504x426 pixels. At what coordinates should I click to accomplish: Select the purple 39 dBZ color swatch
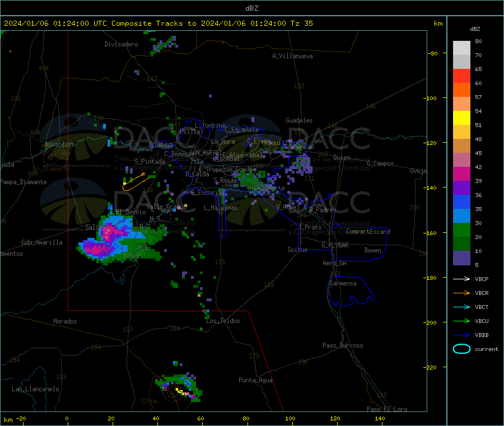coord(461,188)
